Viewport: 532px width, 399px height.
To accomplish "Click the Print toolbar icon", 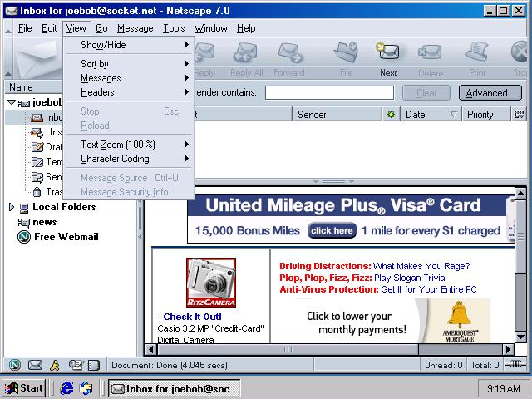I will 477,52.
